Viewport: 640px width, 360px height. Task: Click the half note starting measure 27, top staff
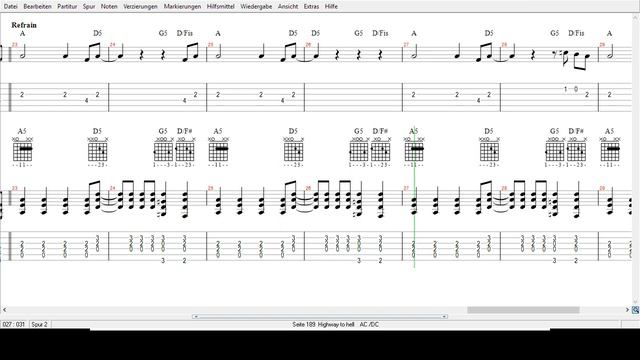pos(414,51)
